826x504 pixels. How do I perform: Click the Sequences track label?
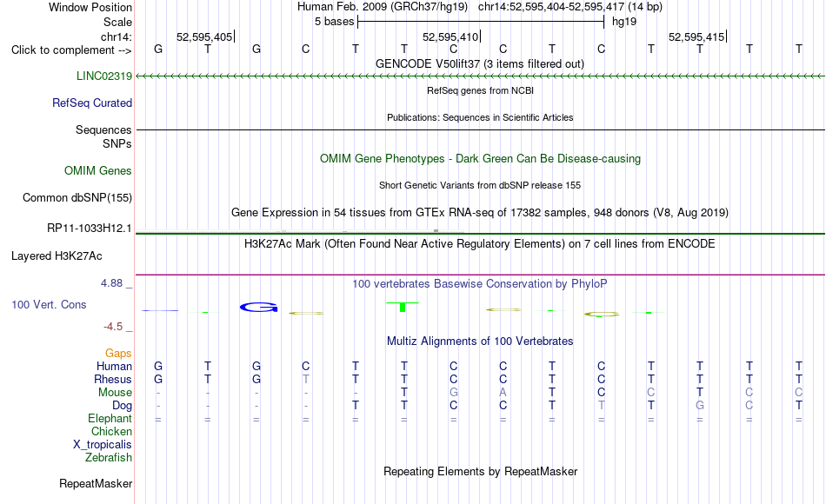tap(103, 129)
